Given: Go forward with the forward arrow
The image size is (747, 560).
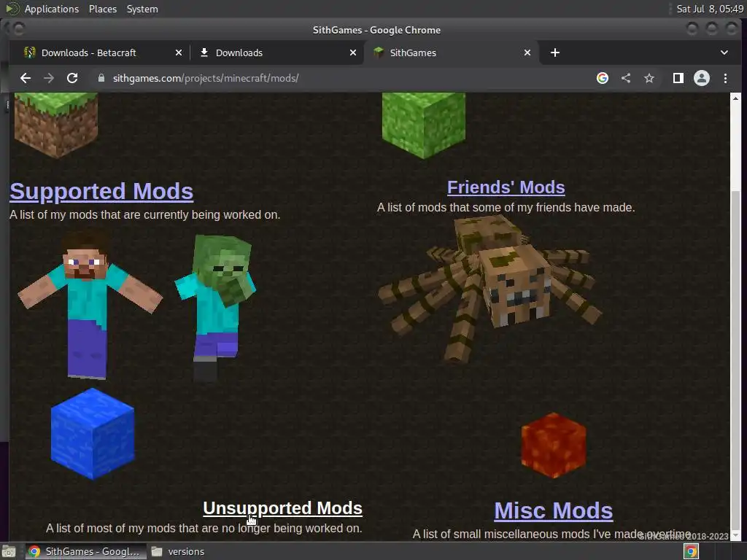Looking at the screenshot, I should point(49,78).
